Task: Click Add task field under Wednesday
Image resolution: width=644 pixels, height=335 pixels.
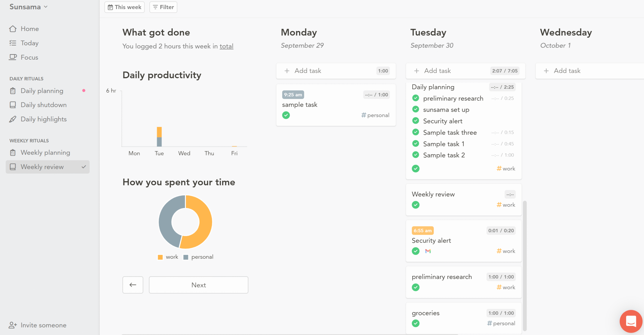Action: coord(590,71)
